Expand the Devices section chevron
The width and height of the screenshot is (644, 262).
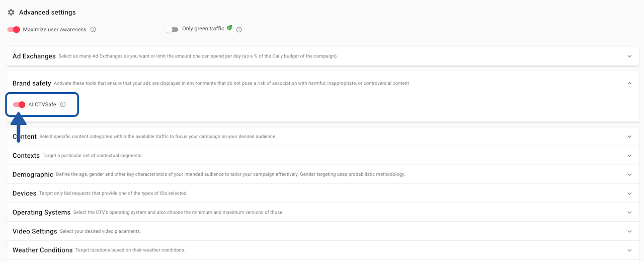pyautogui.click(x=629, y=193)
